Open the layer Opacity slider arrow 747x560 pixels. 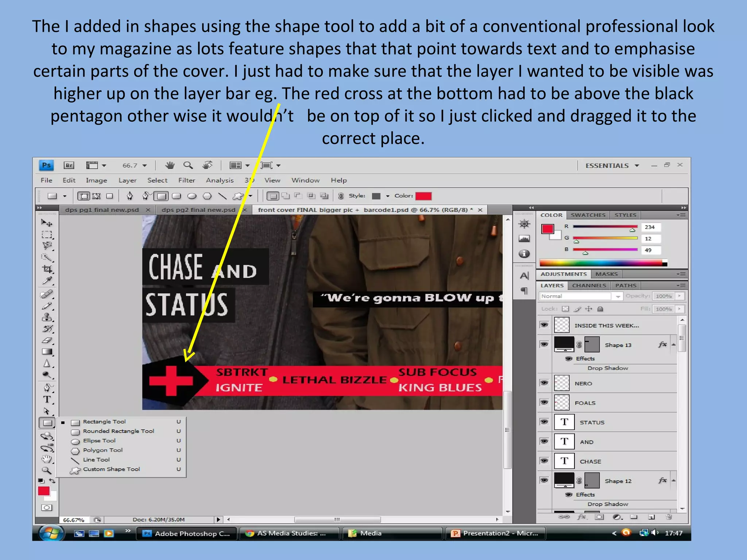680,296
